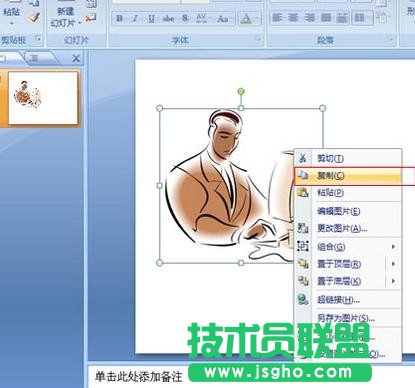Viewport: 415px width, 388px height.
Task: Click the Aa change case icon
Action: [x=222, y=19]
